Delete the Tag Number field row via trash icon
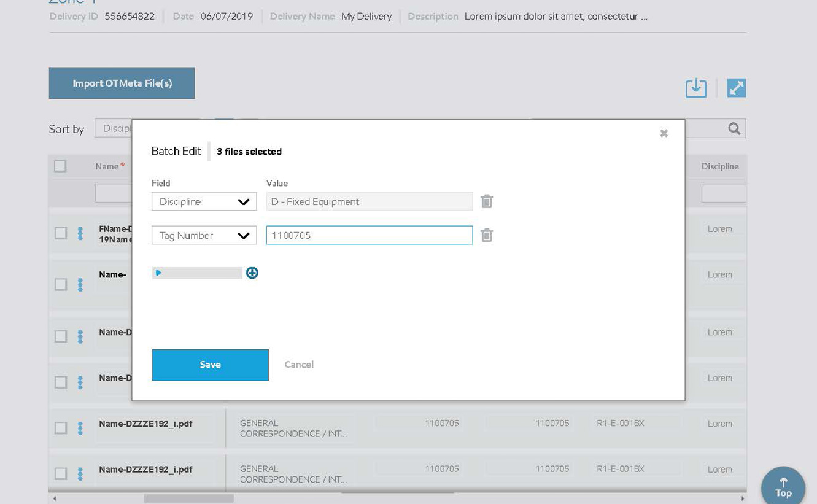 [x=486, y=235]
